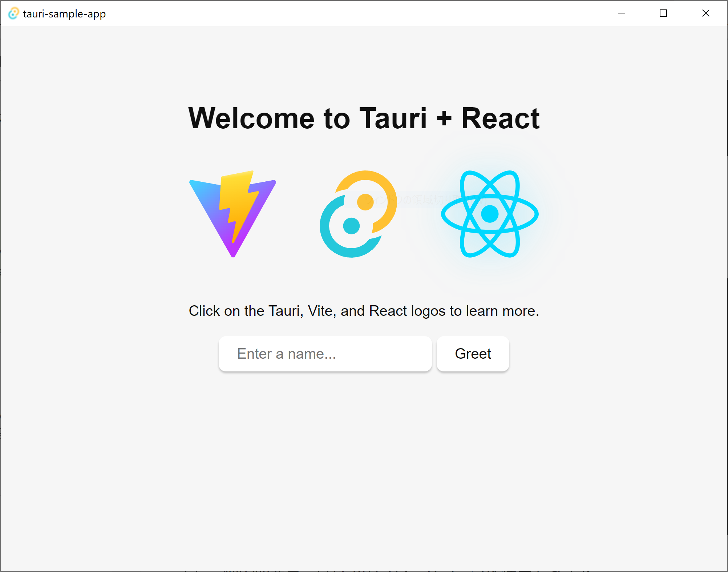Close the tauri-sample-app window
This screenshot has width=728, height=572.
[x=705, y=13]
